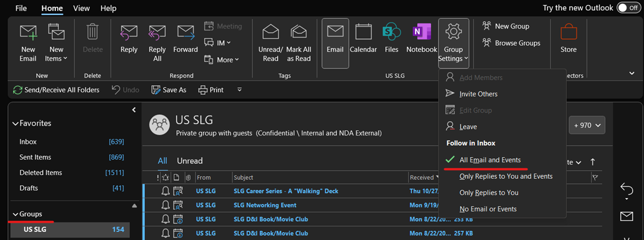Open the group Calendar icon
Viewport: 644px width, 240px height.
(x=364, y=33)
